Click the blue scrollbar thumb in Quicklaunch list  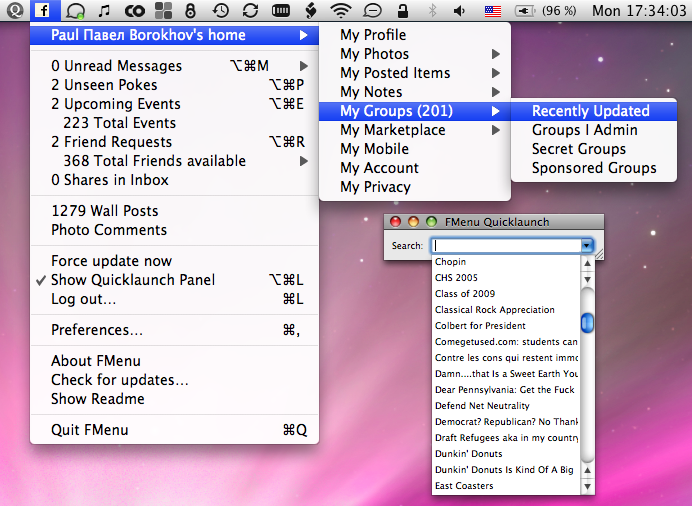(x=587, y=322)
